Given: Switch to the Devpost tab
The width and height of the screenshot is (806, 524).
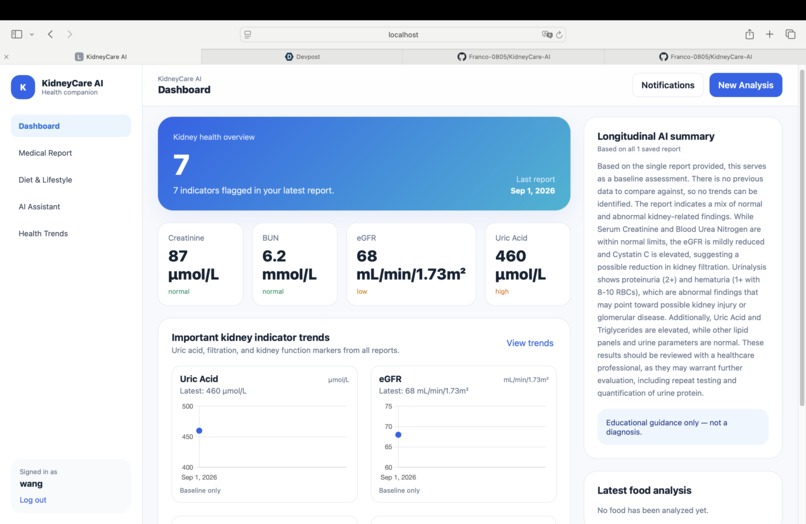Looking at the screenshot, I should (x=302, y=57).
